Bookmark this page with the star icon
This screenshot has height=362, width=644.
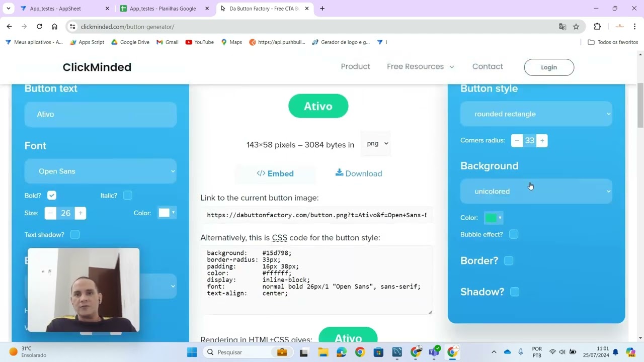[x=576, y=27]
